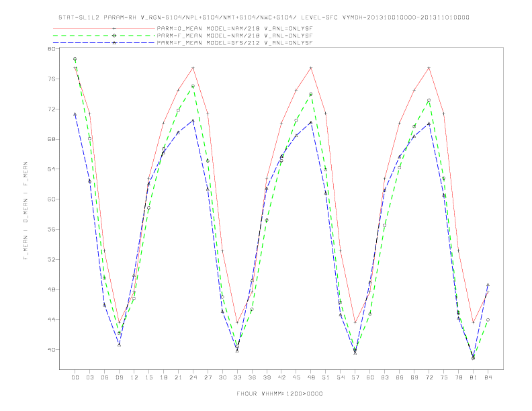Click x-axis tick label 42
532x411 pixels.
(281, 377)
